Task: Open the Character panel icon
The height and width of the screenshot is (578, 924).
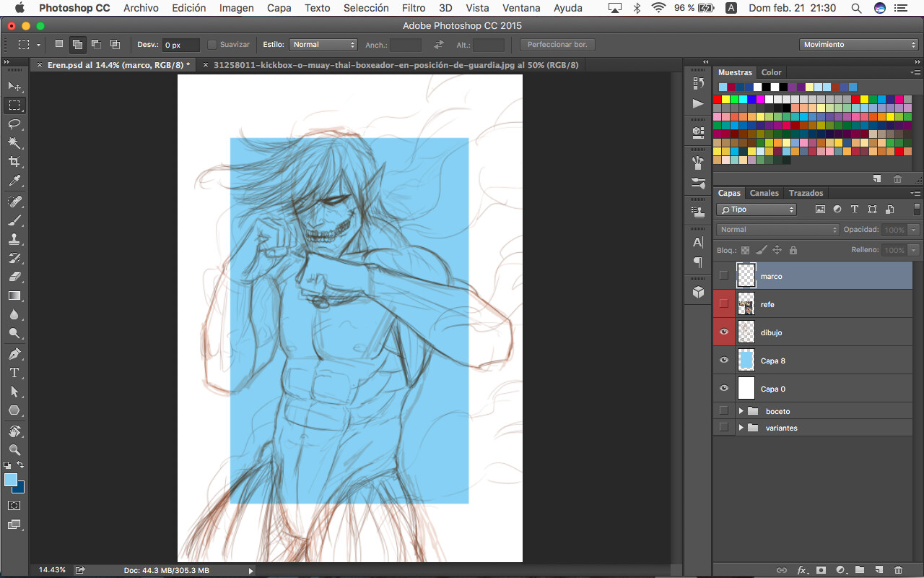Action: coord(698,242)
